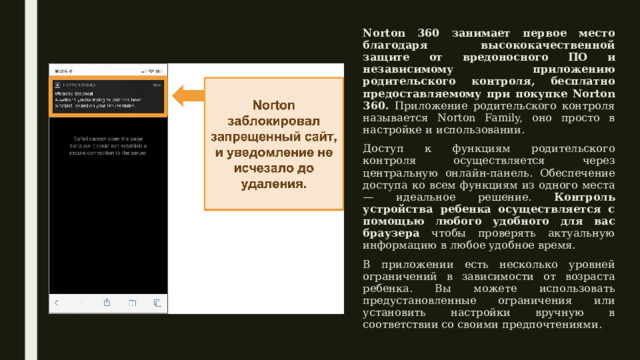Screen dimensions: 640x360
Task: Open the Safari tabs overview icon
Action: tap(158, 303)
